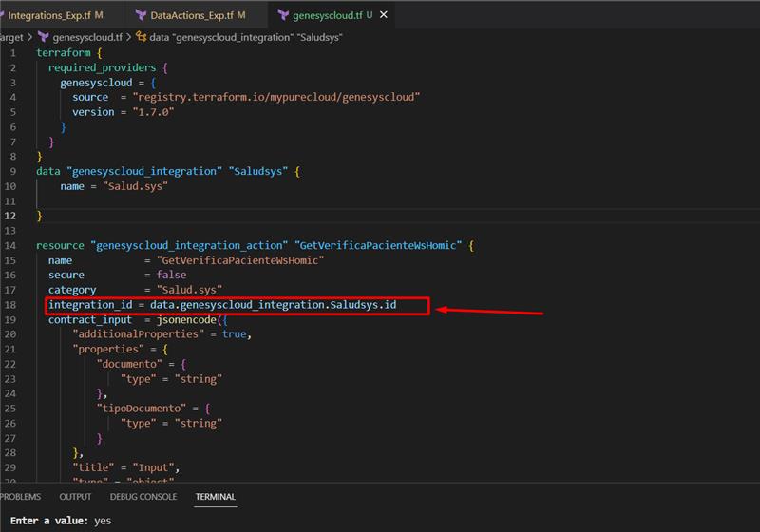The width and height of the screenshot is (760, 532).
Task: Click the breadcrumb data block symbol icon
Action: [141, 37]
